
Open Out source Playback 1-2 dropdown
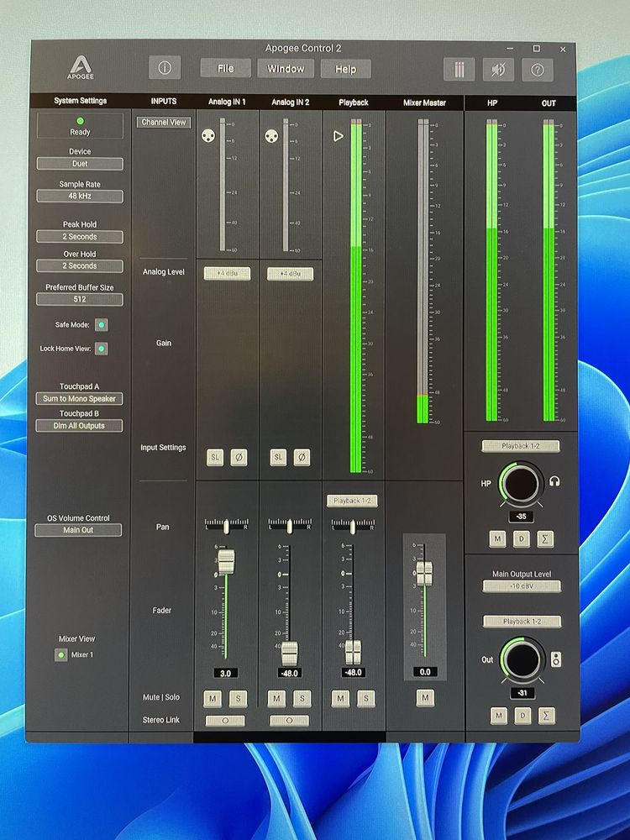click(x=522, y=622)
